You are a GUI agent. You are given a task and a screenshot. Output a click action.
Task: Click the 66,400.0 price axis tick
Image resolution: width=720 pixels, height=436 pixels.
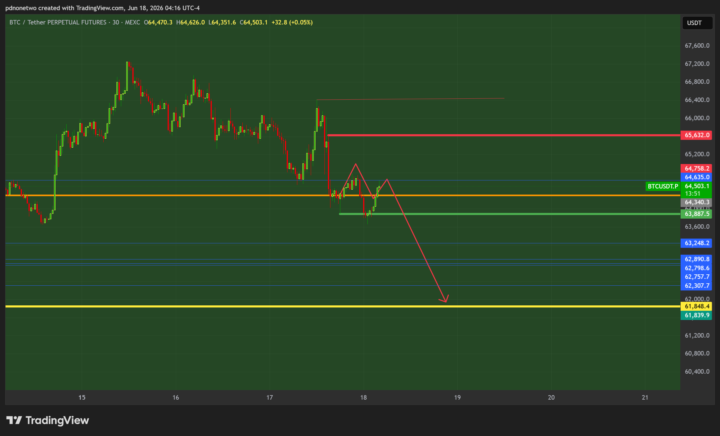[697, 100]
